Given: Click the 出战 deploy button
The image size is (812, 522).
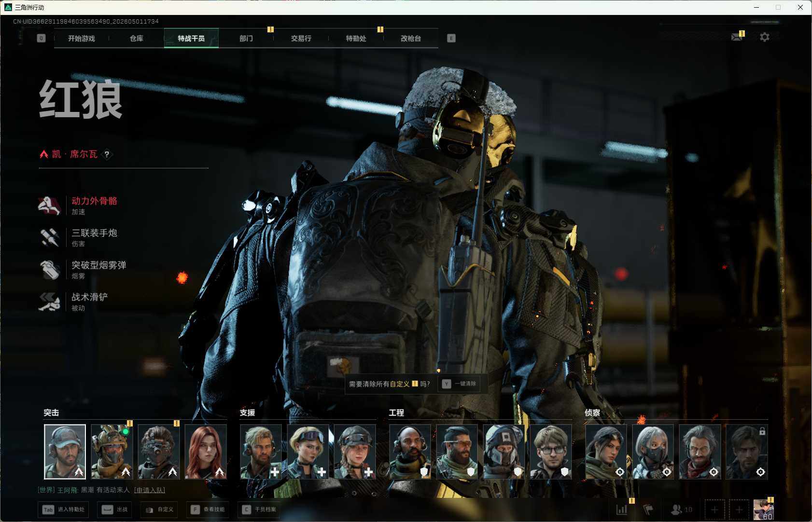Looking at the screenshot, I should tap(115, 509).
